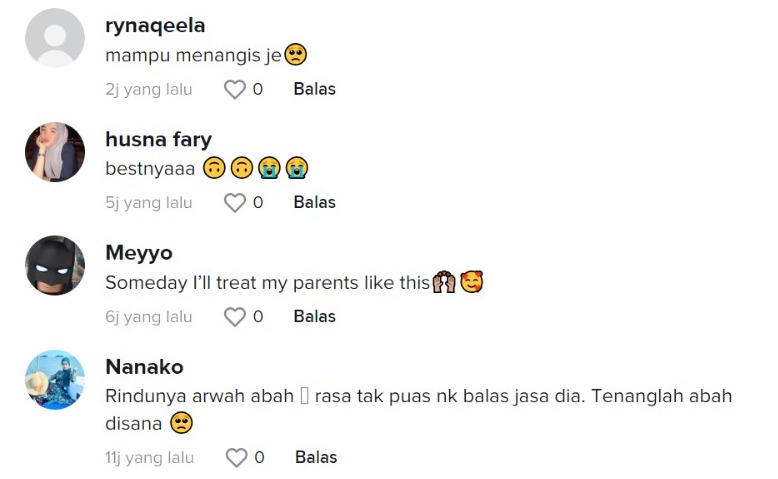
Task: Click the "Someday I'll treat my parents" comment text
Action: 267,283
